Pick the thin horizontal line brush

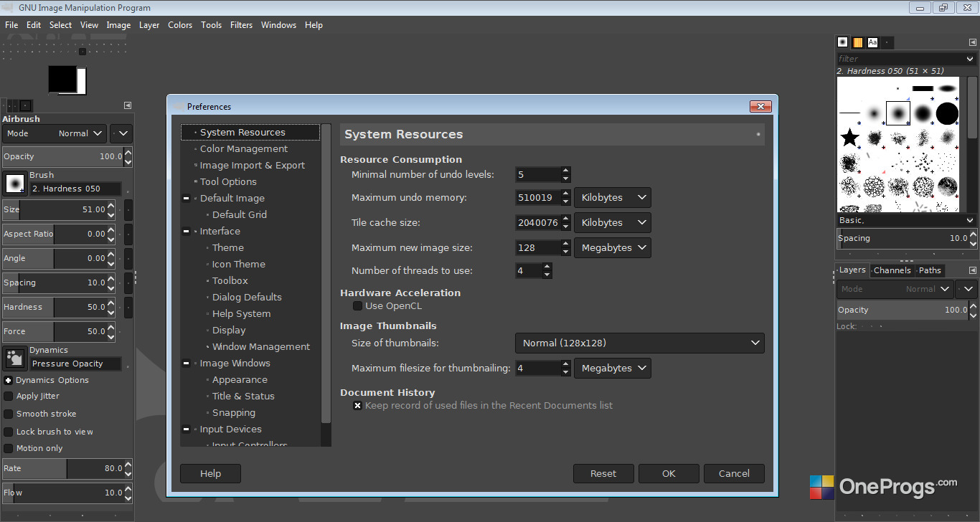click(x=850, y=113)
